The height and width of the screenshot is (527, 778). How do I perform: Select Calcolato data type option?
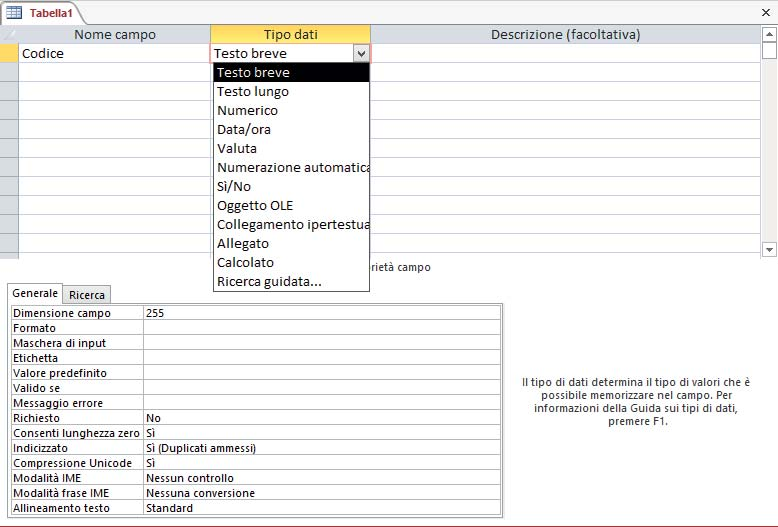(x=245, y=263)
